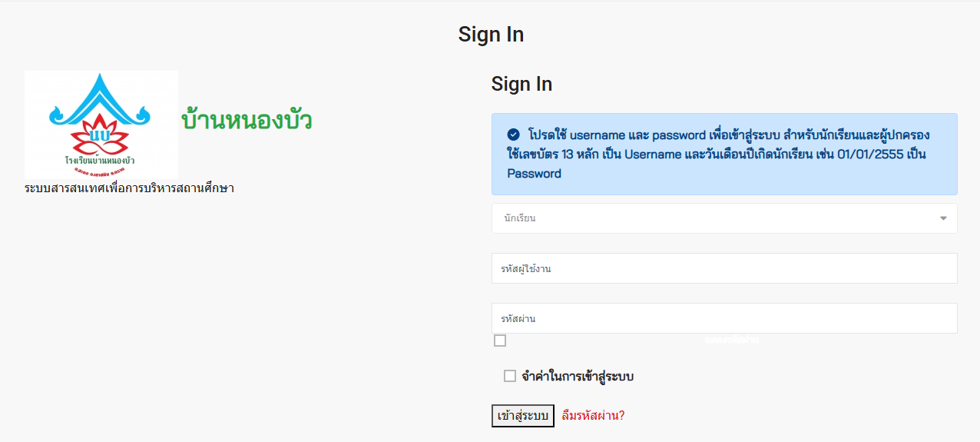Click the บ้านหนองบัว school logo image

101,125
